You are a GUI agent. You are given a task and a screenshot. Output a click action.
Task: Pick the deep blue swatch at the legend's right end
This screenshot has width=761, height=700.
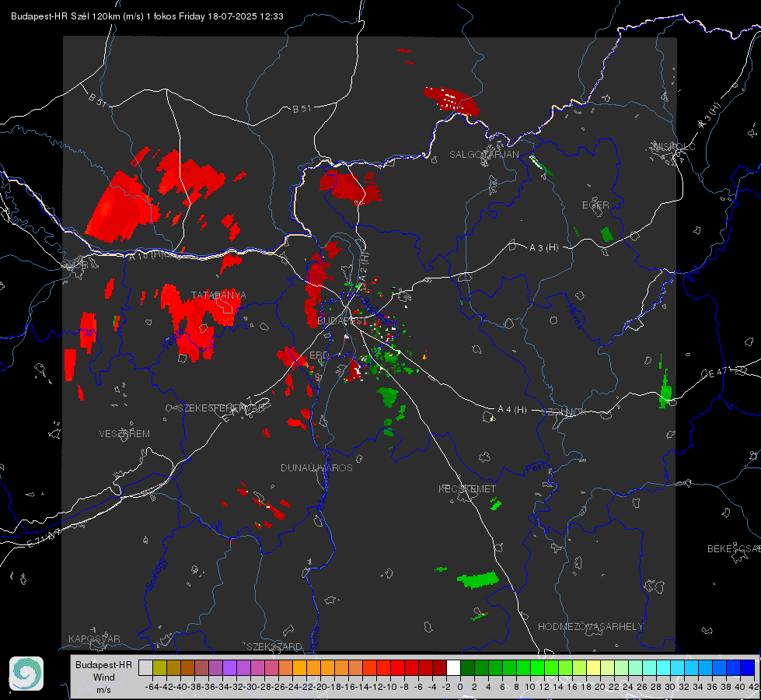tap(748, 667)
